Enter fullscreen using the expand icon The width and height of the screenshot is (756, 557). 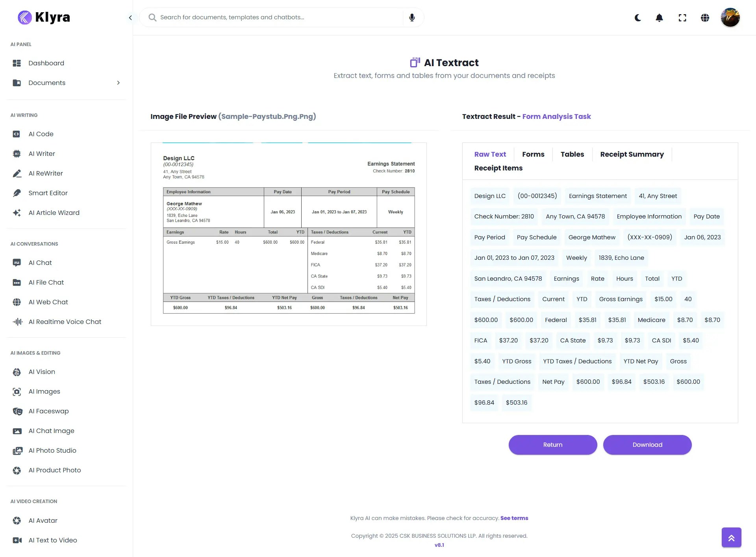tap(682, 17)
